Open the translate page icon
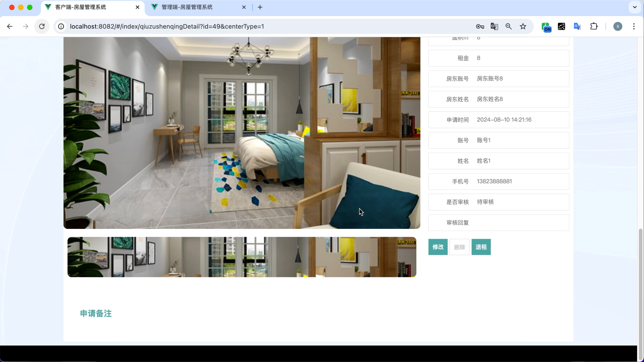 (494, 27)
